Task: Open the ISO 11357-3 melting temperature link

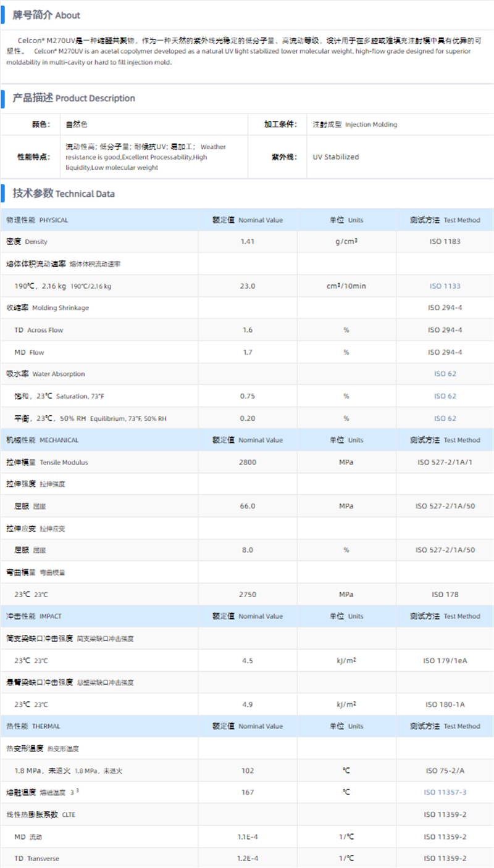Action: 445,792
